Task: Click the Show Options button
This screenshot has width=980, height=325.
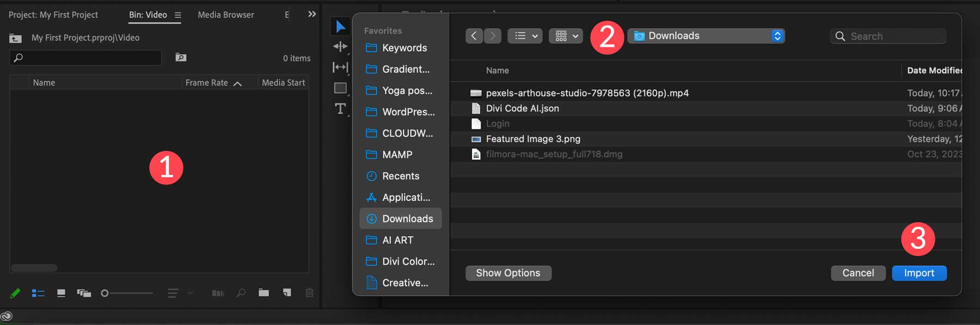Action: (508, 273)
